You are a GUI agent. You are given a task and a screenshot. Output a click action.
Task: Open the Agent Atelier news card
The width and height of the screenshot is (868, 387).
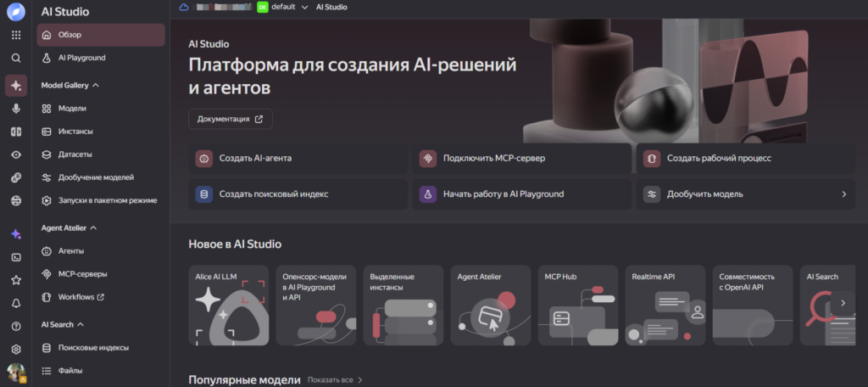491,306
